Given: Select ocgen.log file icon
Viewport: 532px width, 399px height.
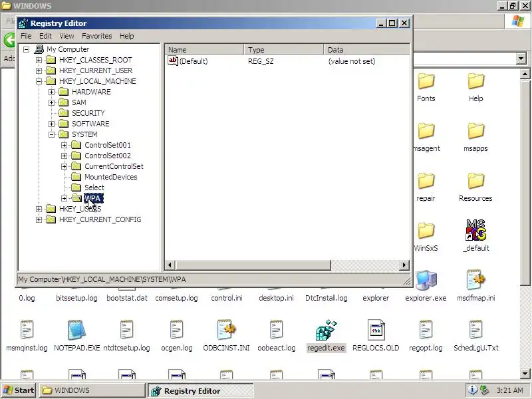Looking at the screenshot, I should (176, 330).
